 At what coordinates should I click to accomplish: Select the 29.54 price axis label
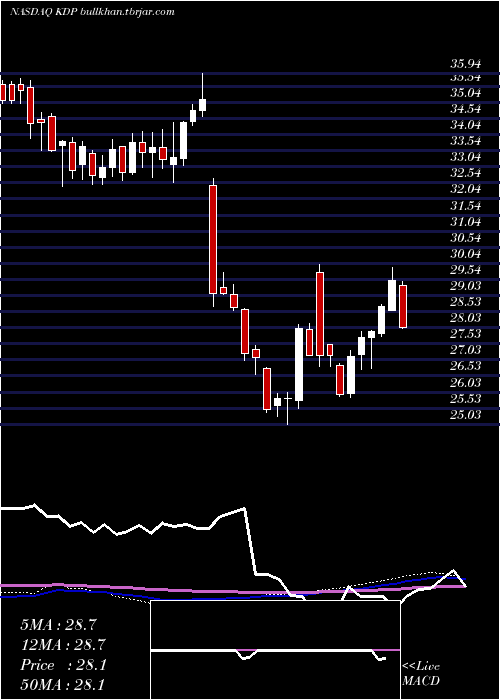click(466, 270)
